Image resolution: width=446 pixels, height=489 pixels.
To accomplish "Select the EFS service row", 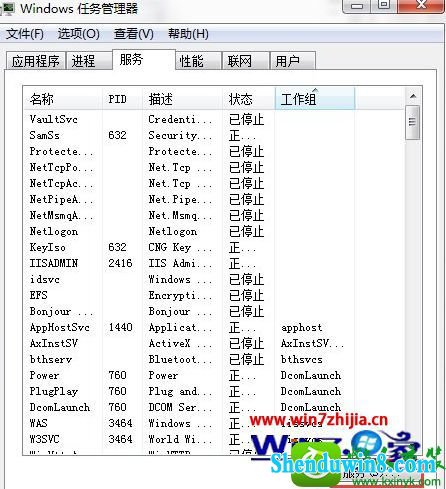I will coord(213,295).
